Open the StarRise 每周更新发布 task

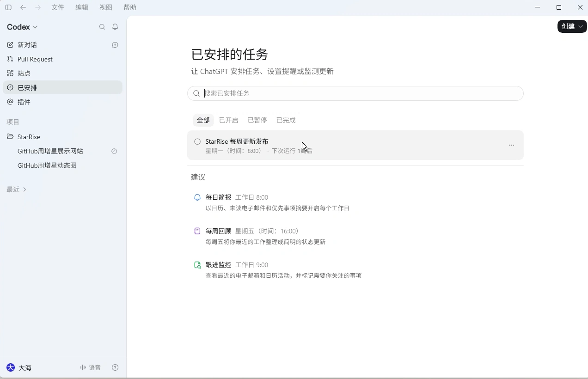click(x=355, y=145)
